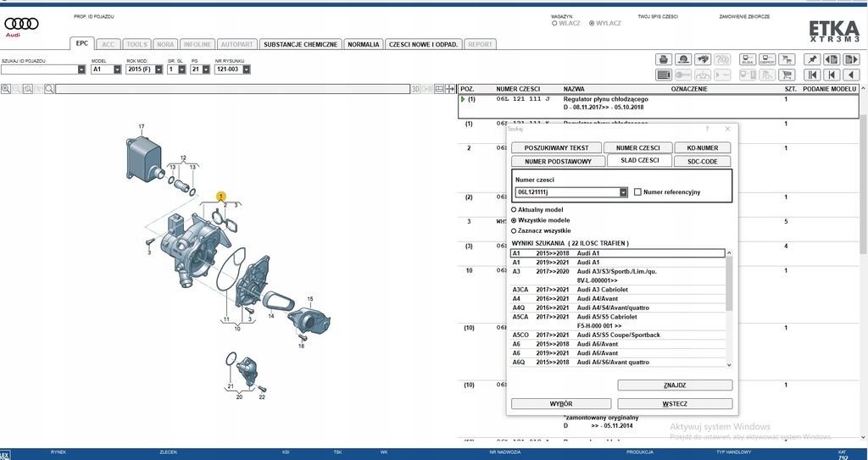The height and width of the screenshot is (460, 868).
Task: Open the disc-style icon beside the printer
Action: pyautogui.click(x=683, y=59)
